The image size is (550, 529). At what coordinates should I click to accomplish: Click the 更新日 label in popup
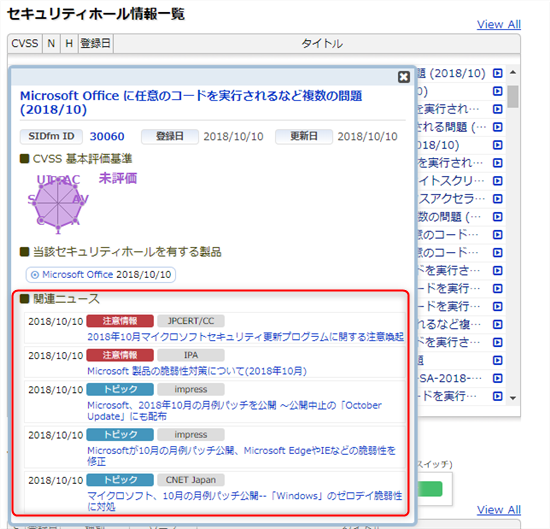coord(304,136)
